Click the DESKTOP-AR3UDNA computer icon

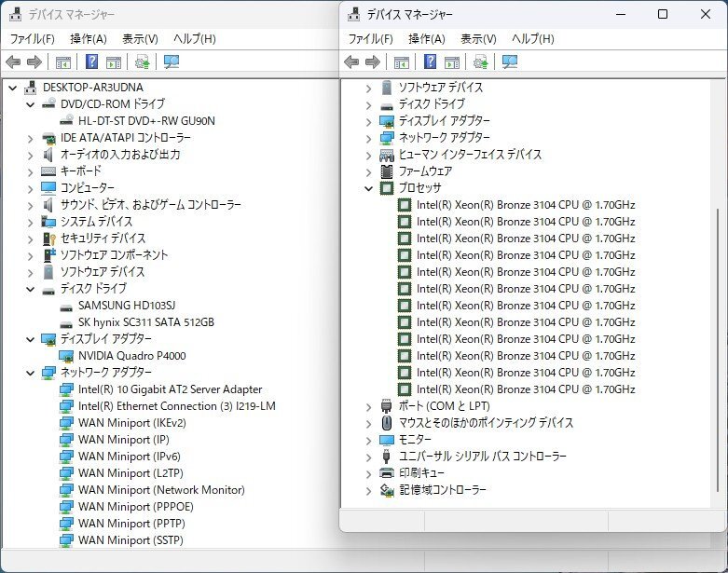pos(31,88)
